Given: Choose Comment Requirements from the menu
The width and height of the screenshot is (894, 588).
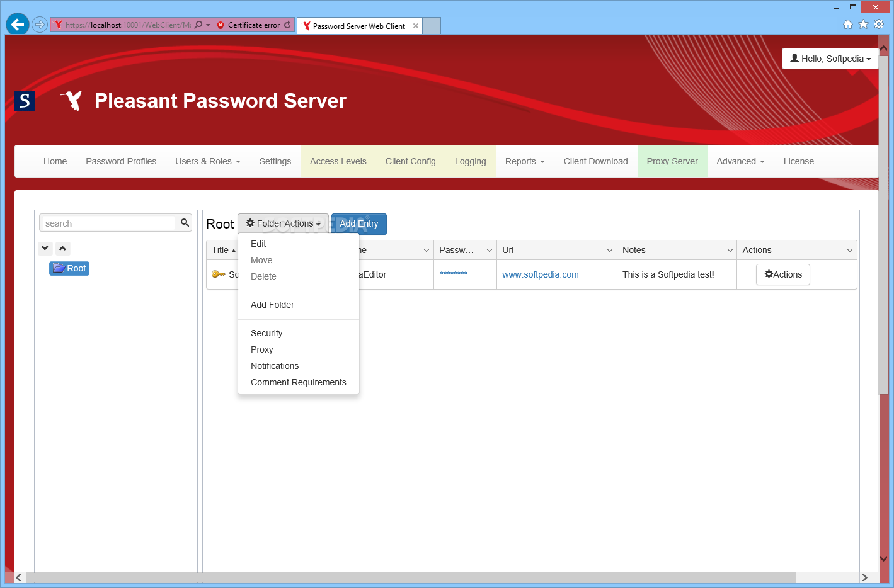Looking at the screenshot, I should click(299, 382).
